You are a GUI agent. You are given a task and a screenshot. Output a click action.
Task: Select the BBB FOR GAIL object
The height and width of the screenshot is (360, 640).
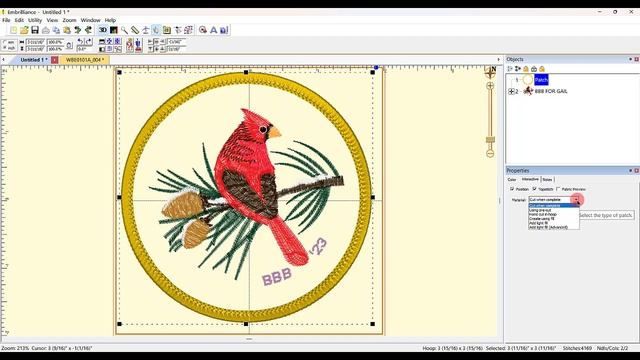[x=551, y=91]
